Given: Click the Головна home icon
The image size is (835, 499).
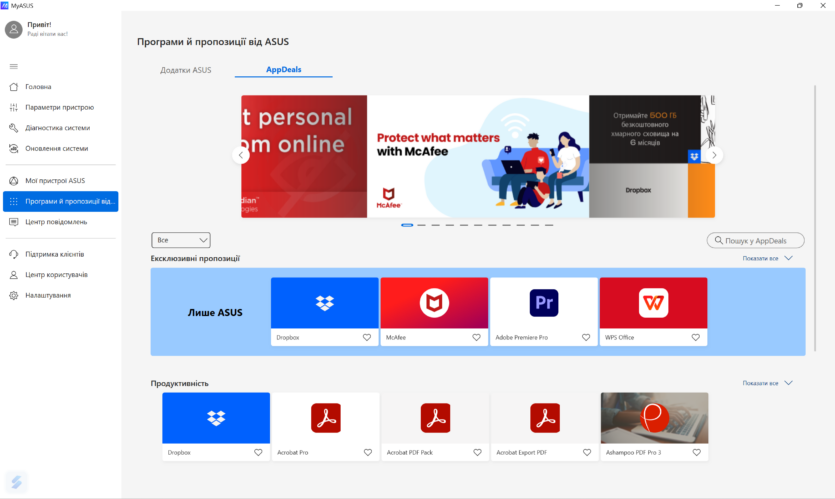Looking at the screenshot, I should [14, 87].
